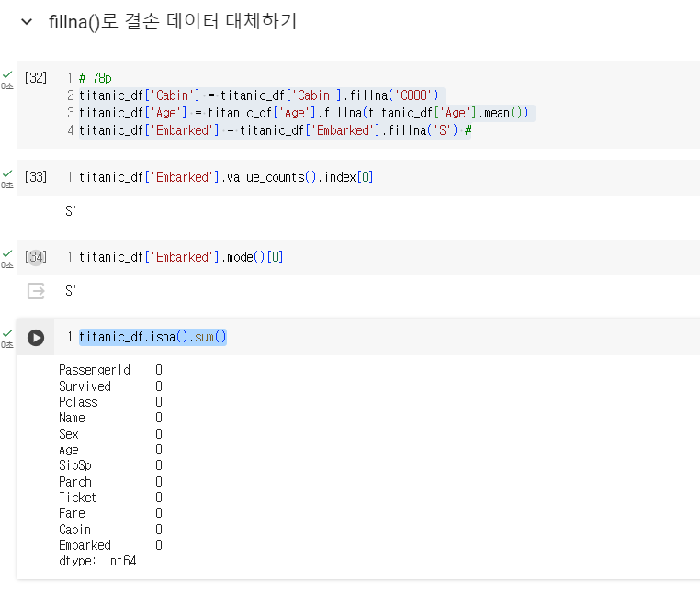Click the green checkmark status beside cell 33

click(x=7, y=173)
